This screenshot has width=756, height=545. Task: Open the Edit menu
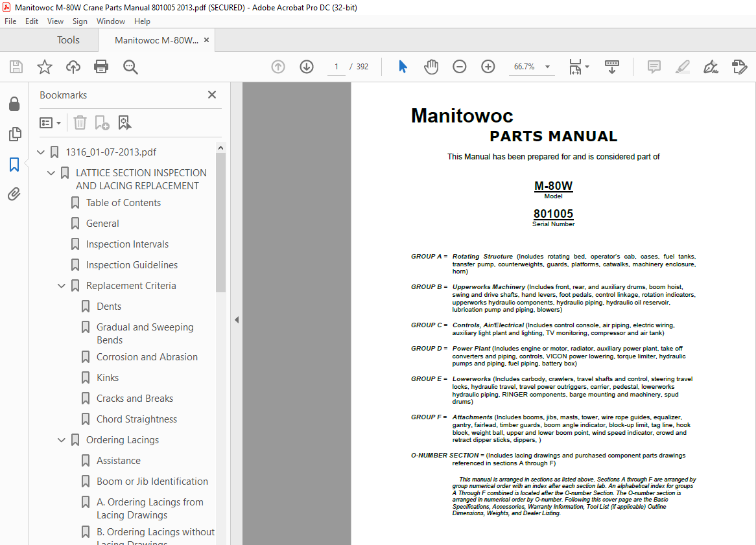point(32,21)
